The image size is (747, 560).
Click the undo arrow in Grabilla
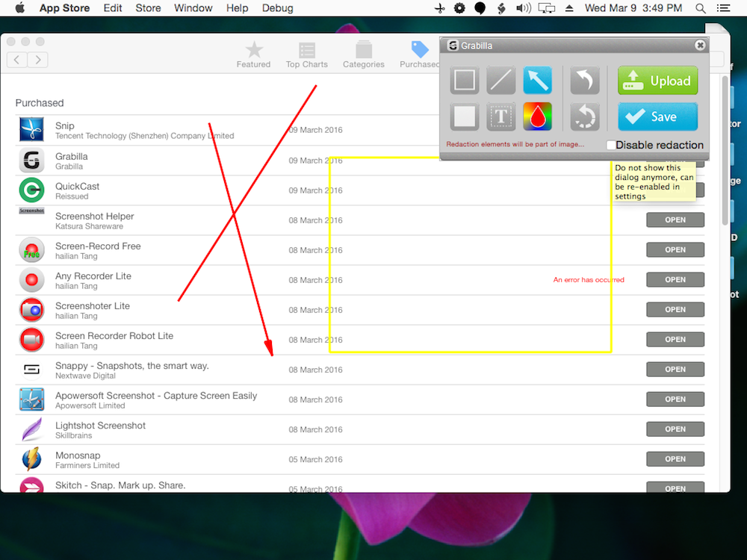585,80
